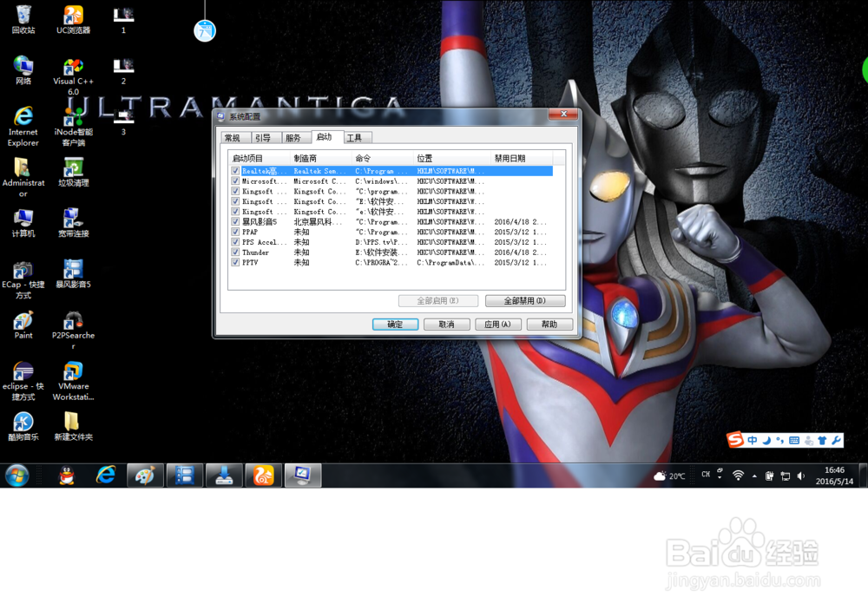This screenshot has width=868, height=610.
Task: Select the Visual C++ 6.0 shortcut
Action: coord(73,76)
